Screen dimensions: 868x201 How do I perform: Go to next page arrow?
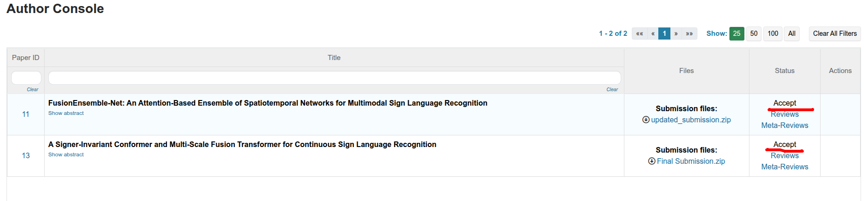tap(676, 33)
